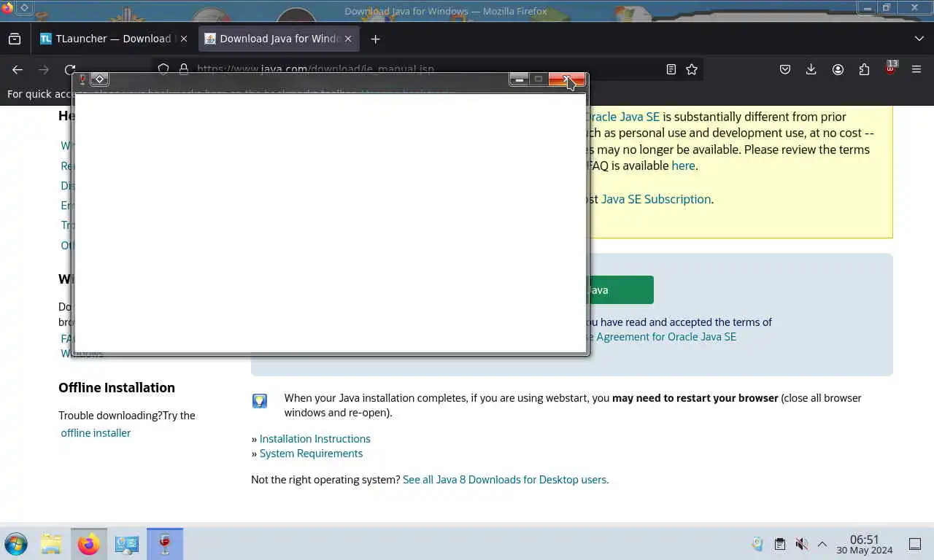Click the diamond icon in dialog title bar

pos(100,79)
